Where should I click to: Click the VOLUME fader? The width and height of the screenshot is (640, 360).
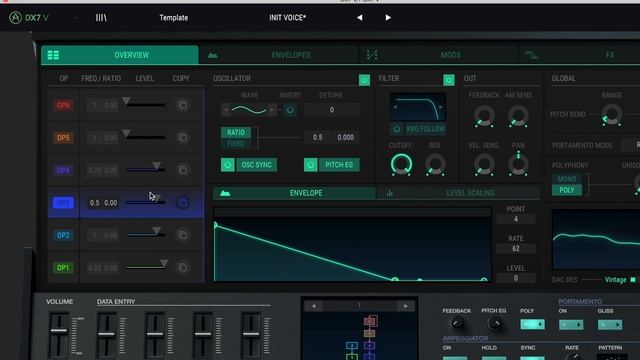[59, 336]
